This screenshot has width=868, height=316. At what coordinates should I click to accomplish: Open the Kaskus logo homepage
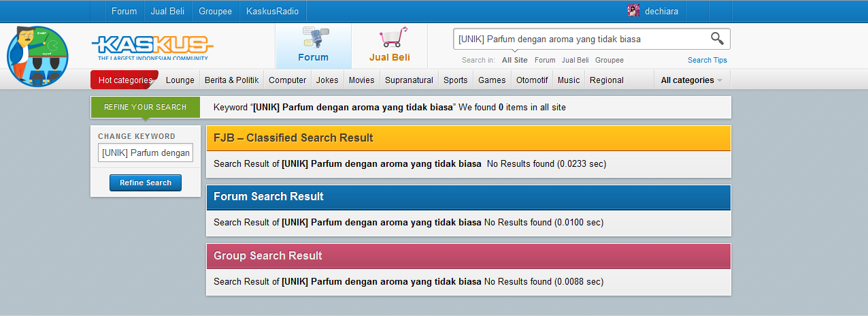click(x=152, y=48)
